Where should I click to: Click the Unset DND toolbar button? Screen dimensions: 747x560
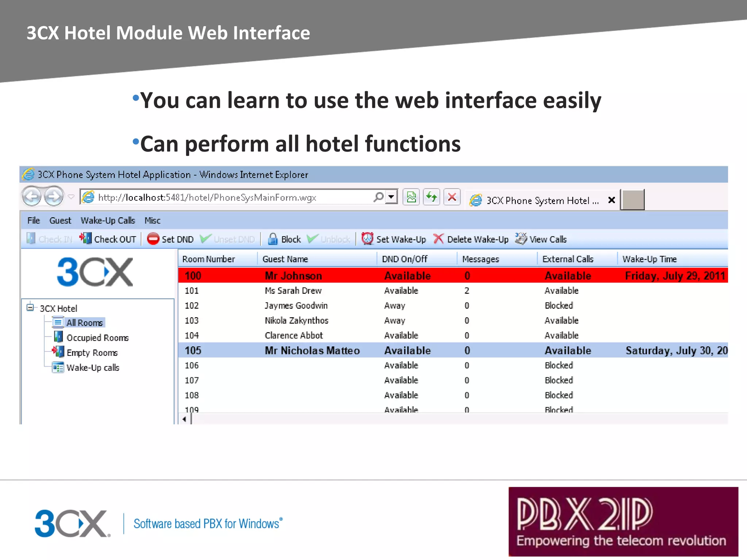(228, 239)
